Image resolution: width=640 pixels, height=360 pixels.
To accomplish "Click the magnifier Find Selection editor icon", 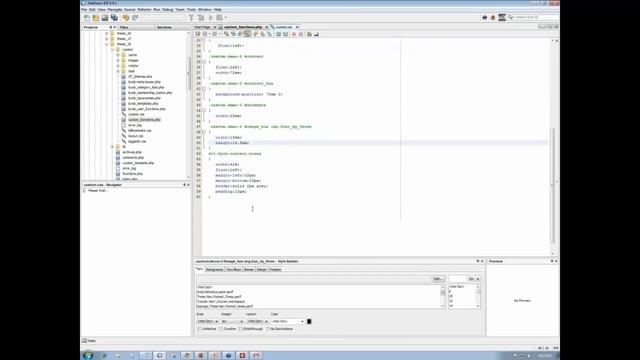I will pos(226,34).
